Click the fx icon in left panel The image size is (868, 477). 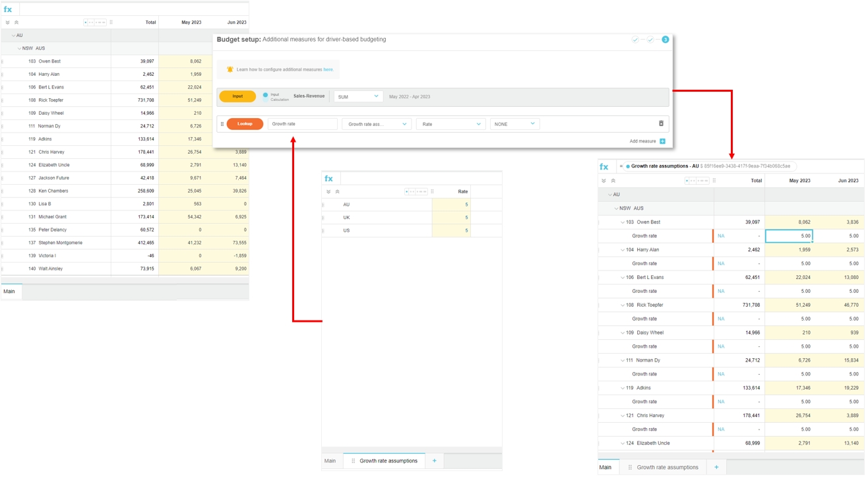click(x=8, y=9)
